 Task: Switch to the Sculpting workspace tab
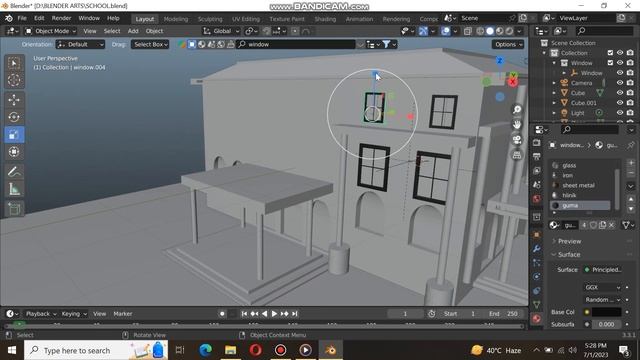click(x=210, y=19)
